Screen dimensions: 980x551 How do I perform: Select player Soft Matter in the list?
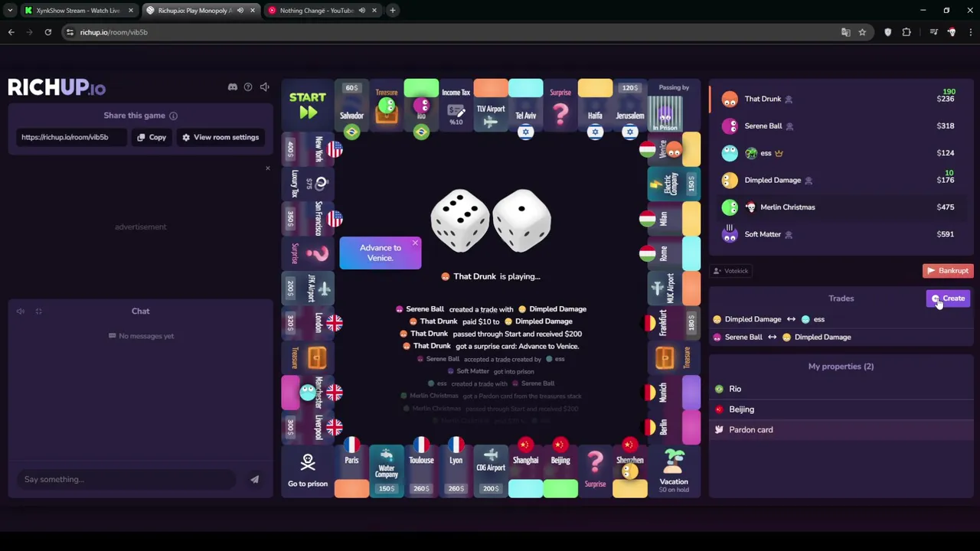[841, 234]
